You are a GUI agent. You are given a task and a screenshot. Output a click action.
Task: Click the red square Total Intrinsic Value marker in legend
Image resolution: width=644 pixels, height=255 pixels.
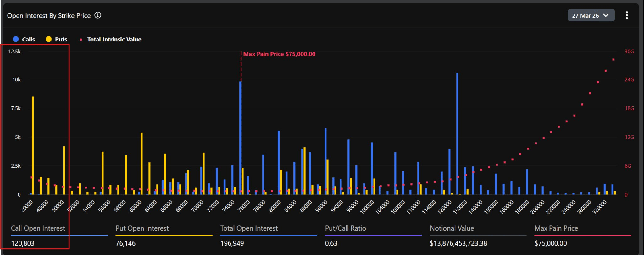(81, 40)
